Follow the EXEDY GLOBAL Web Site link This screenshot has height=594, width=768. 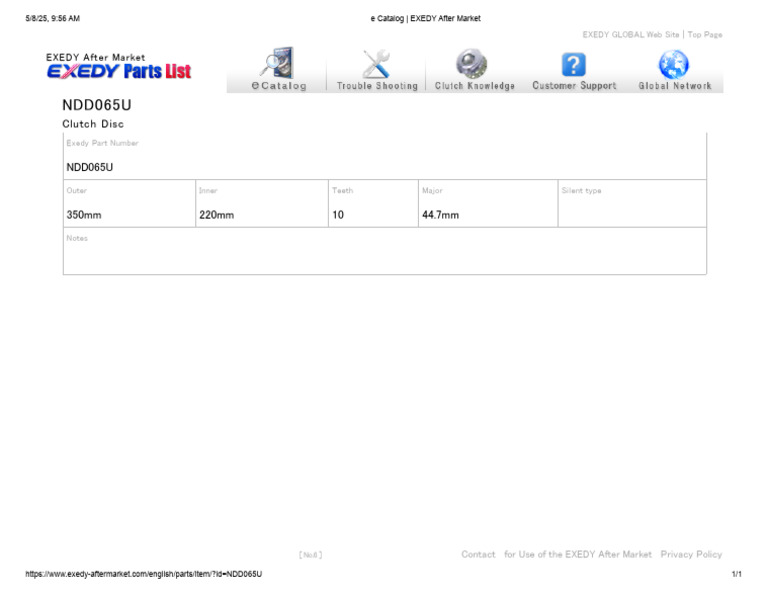pos(630,34)
